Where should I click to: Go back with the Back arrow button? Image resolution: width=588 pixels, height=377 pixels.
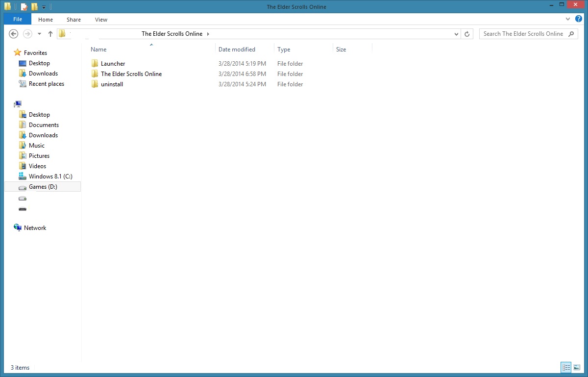(14, 34)
